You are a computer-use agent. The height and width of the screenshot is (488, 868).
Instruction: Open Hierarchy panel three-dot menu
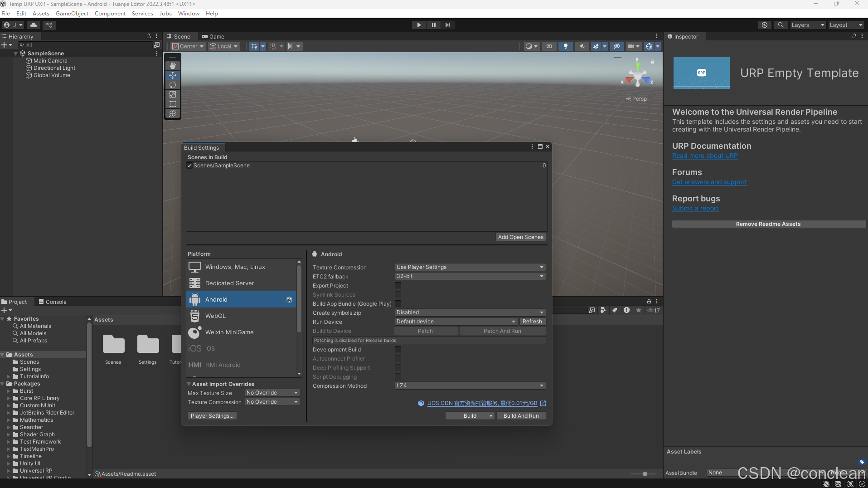pyautogui.click(x=156, y=36)
